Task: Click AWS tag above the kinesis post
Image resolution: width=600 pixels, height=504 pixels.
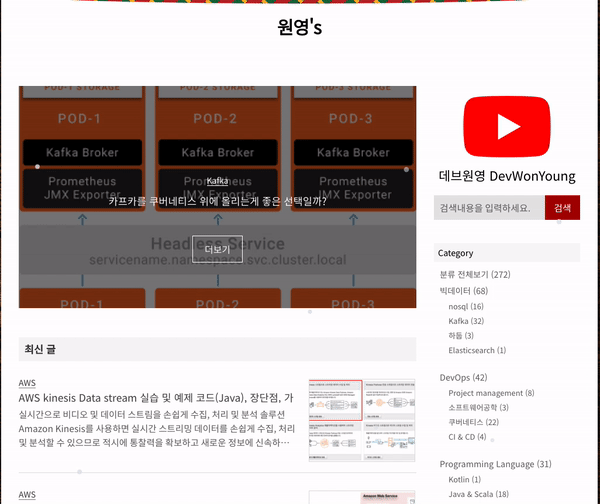Action: (27, 383)
